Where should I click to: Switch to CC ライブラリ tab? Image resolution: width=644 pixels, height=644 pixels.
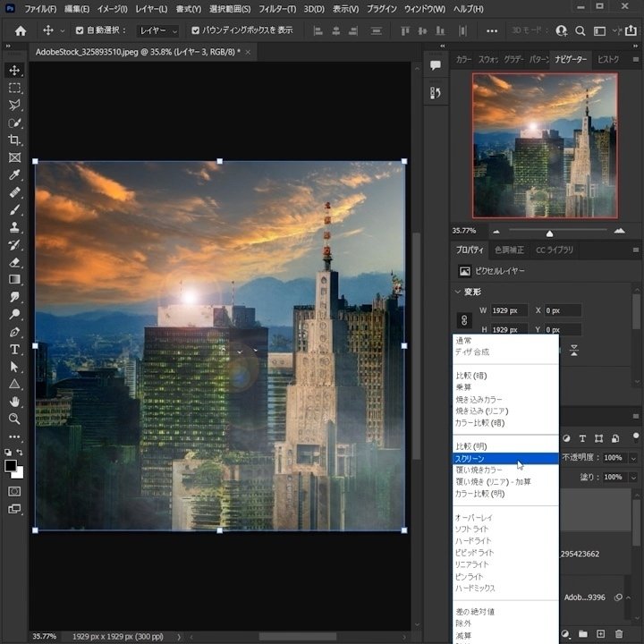click(x=554, y=250)
